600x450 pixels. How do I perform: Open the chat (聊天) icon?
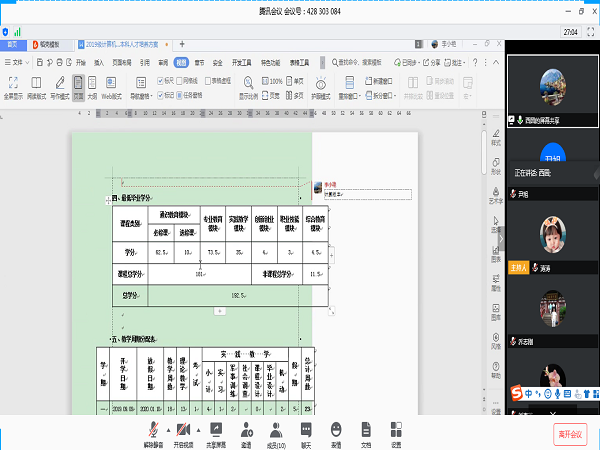click(x=305, y=428)
